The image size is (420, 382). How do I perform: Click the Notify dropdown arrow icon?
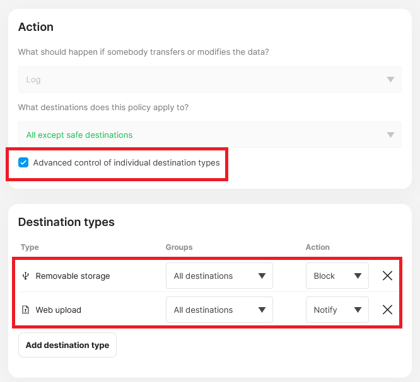tap(358, 310)
